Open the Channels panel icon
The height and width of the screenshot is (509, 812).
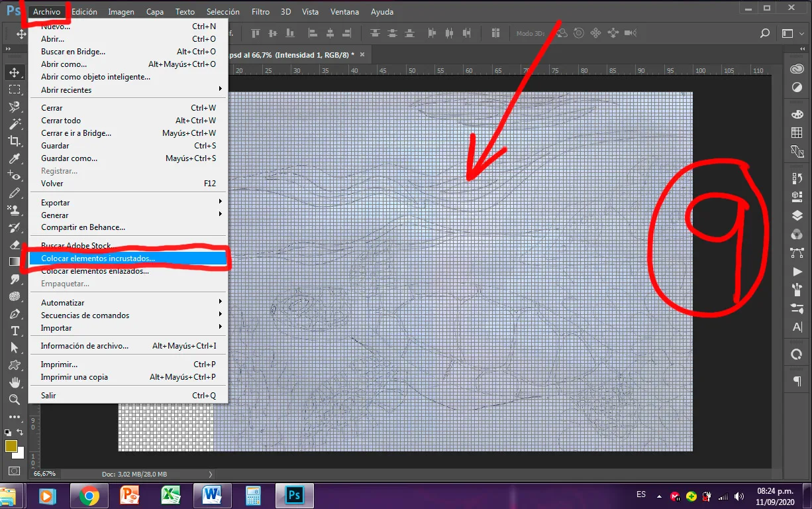pos(797,235)
